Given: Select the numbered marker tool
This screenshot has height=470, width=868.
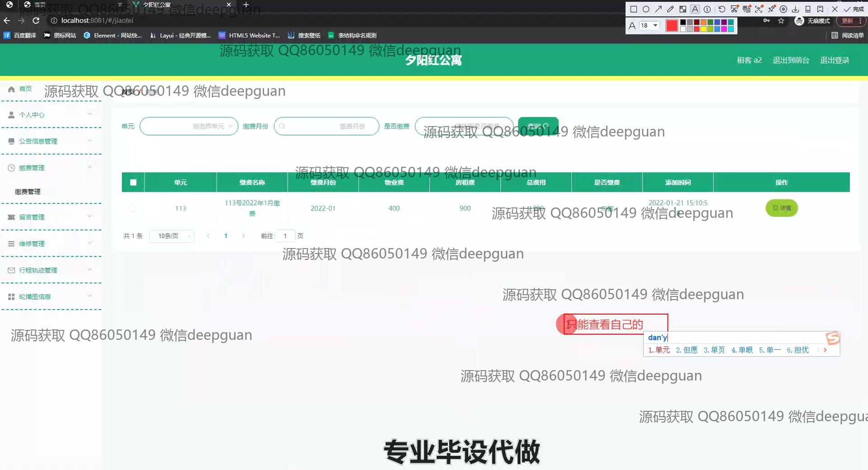Looking at the screenshot, I should click(707, 9).
